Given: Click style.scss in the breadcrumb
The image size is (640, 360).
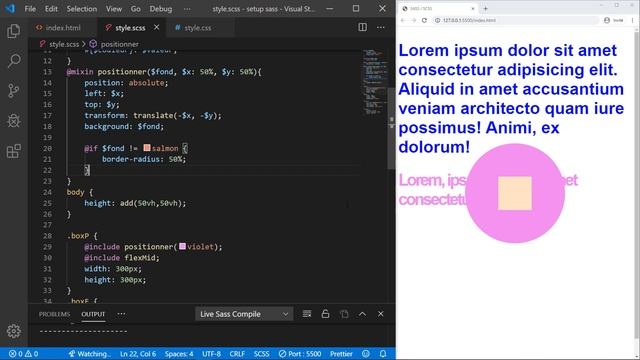Looking at the screenshot, I should coord(64,44).
